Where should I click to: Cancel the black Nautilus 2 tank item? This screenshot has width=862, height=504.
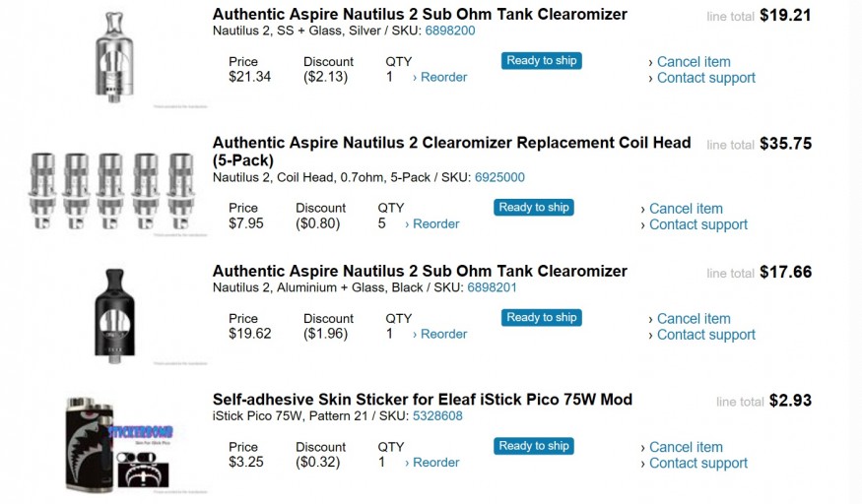coord(694,319)
